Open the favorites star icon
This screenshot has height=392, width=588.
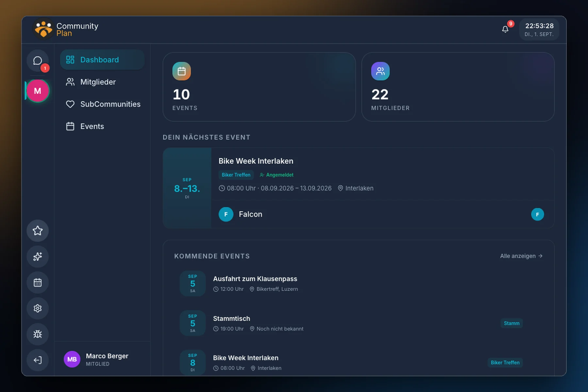[38, 231]
